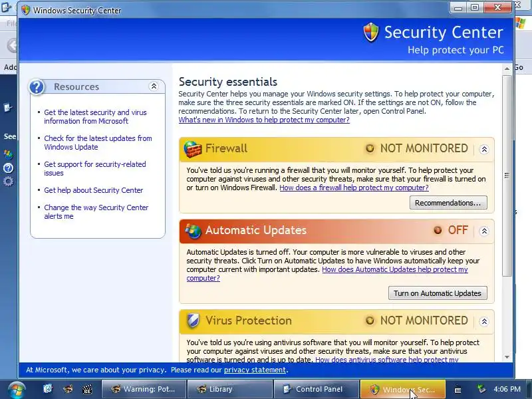Select the Windows Sec... taskbar button
The image size is (532, 399).
[x=402, y=389]
